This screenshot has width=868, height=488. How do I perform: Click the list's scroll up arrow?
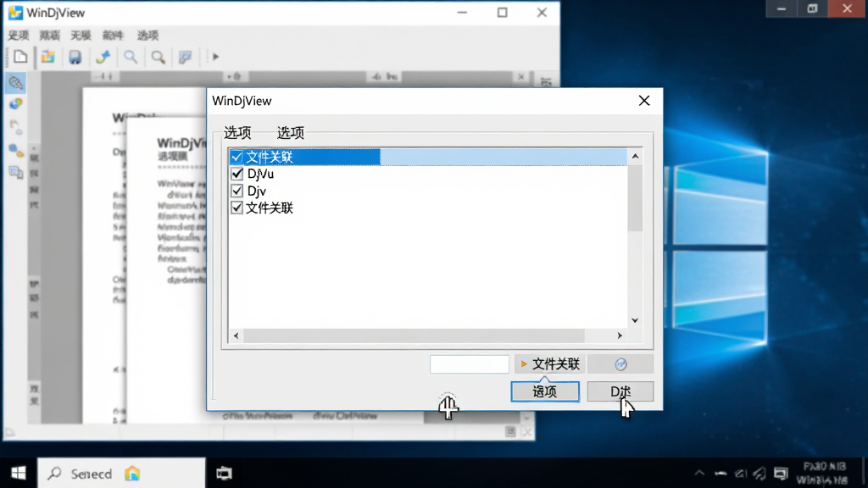click(635, 157)
